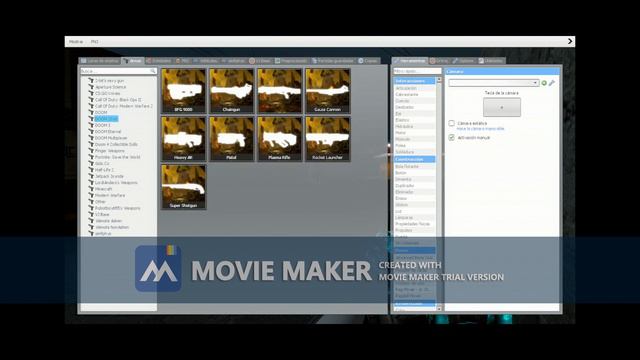Open the Utilidades tab on right panel
The image size is (640, 360).
pyautogui.click(x=491, y=61)
